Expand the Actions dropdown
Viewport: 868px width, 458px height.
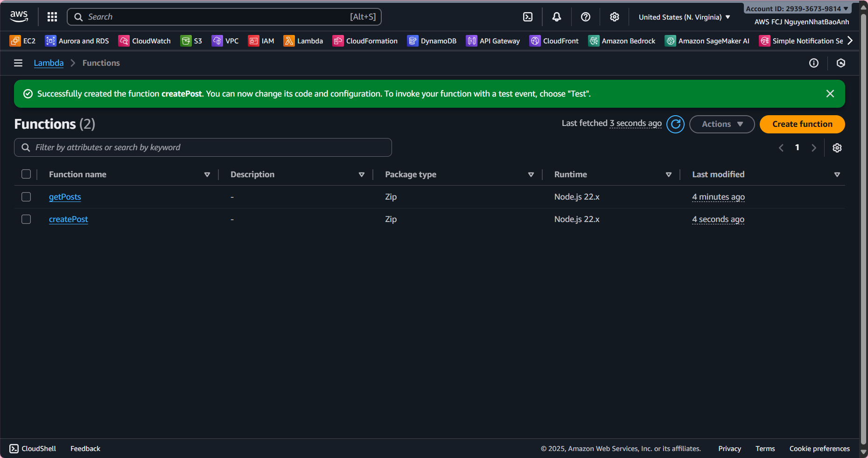pos(721,124)
